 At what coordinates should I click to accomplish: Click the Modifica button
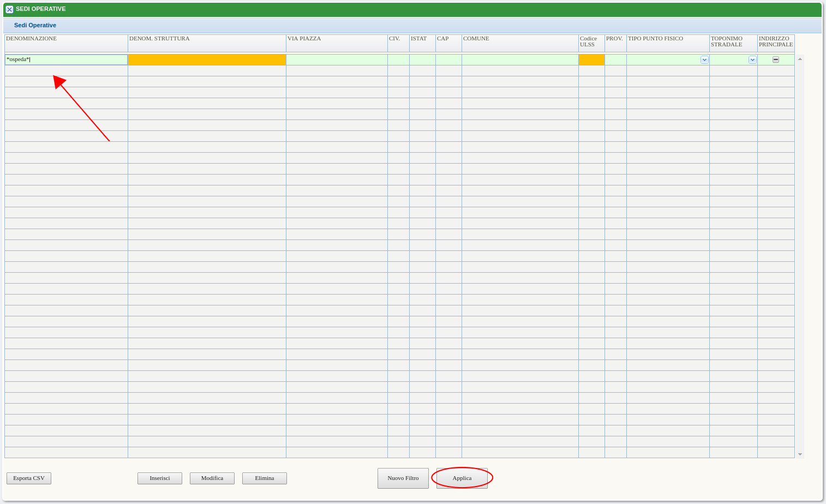pos(212,478)
